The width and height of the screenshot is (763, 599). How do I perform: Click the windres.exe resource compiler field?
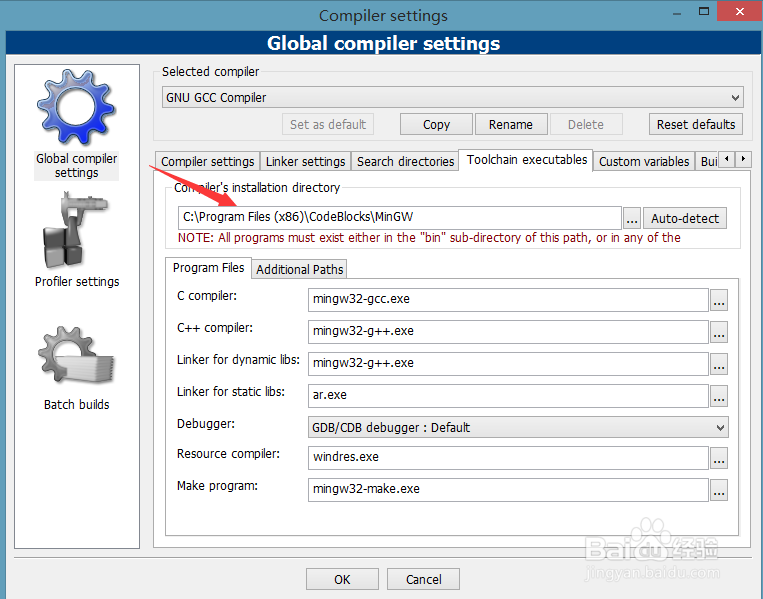tap(508, 457)
